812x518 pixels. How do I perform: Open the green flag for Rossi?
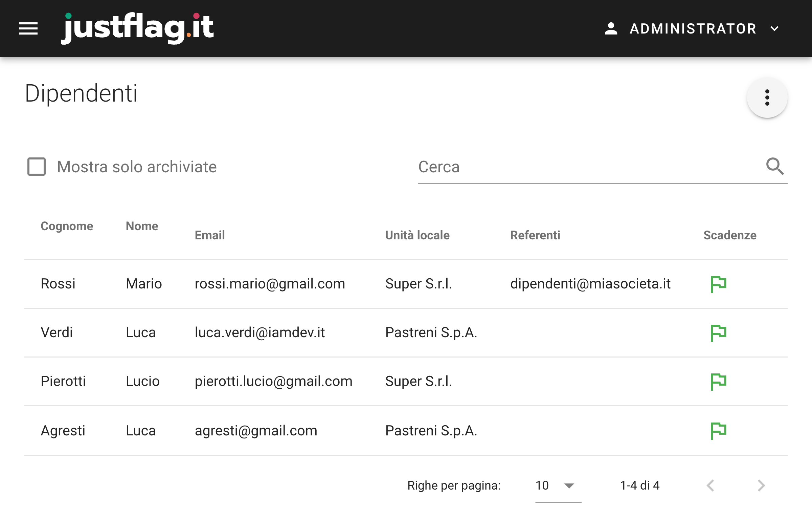pos(719,284)
